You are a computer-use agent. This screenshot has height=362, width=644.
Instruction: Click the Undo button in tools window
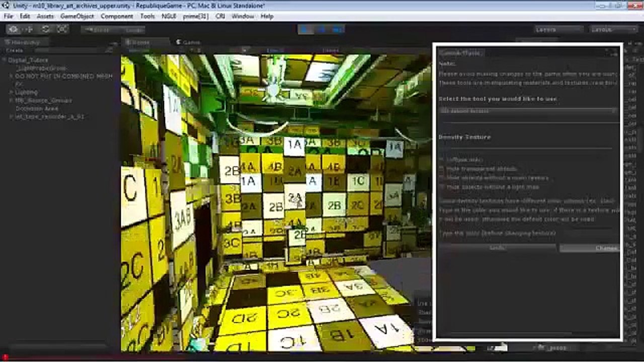click(498, 248)
